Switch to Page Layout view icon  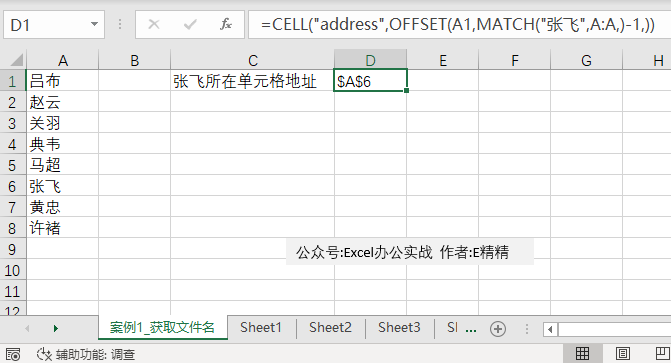coord(623,354)
